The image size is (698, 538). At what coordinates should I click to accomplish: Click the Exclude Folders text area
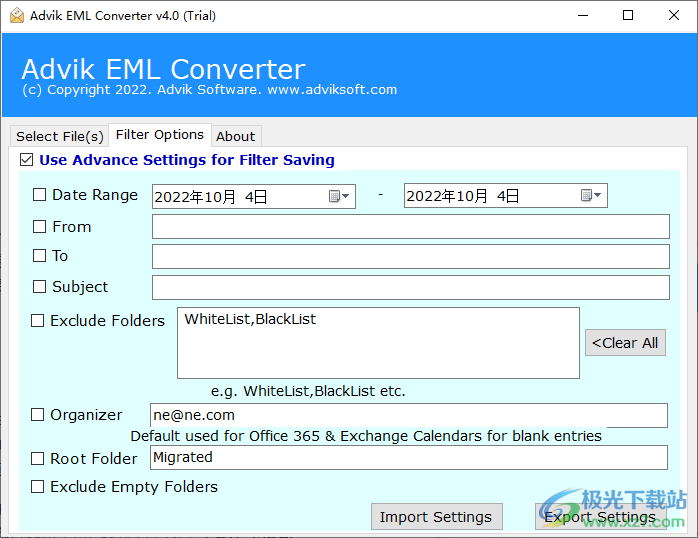tap(378, 343)
